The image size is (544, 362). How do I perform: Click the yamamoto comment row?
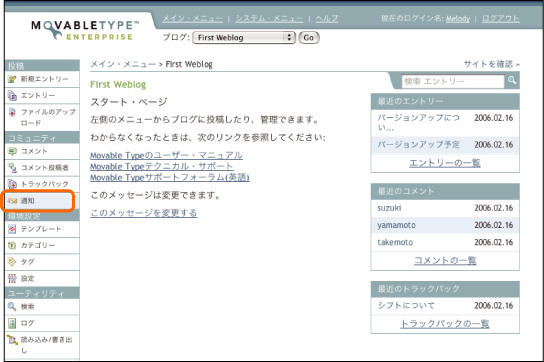click(x=445, y=225)
